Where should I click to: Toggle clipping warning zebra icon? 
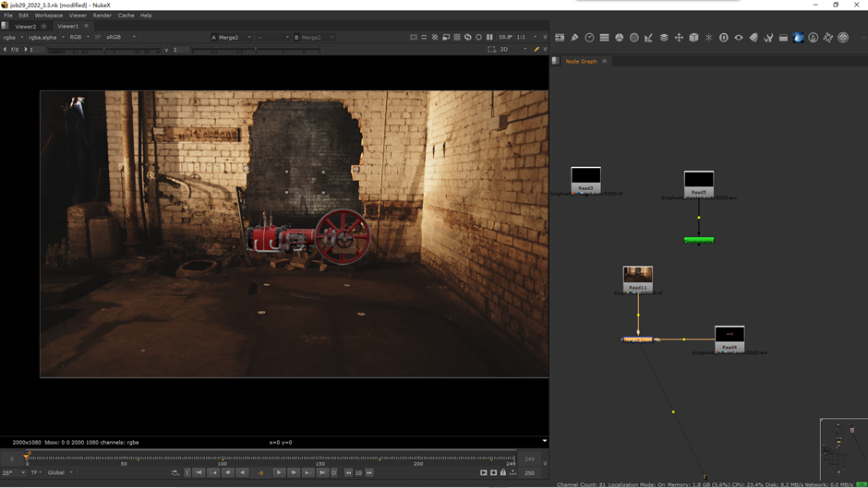click(x=435, y=37)
